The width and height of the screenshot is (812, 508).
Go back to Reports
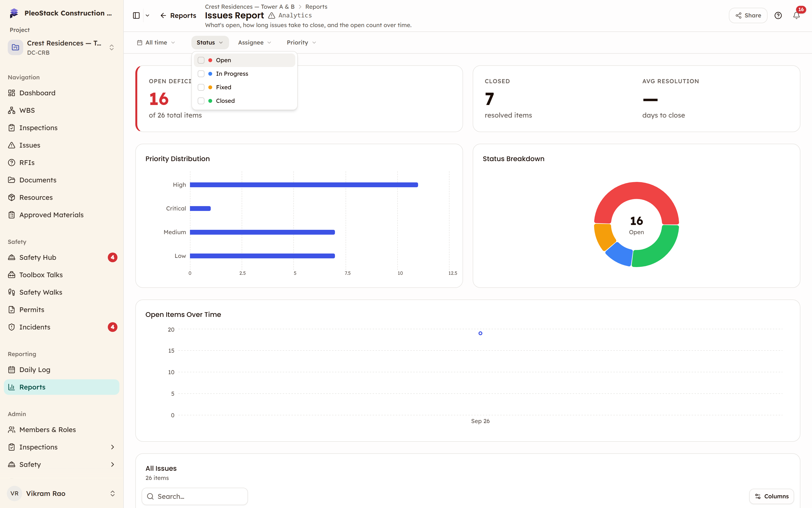[178, 15]
